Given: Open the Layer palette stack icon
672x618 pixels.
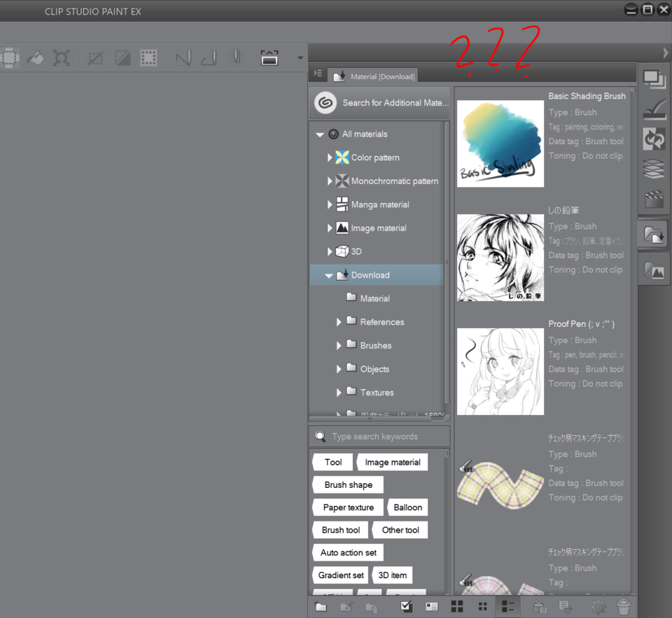Looking at the screenshot, I should (x=654, y=169).
